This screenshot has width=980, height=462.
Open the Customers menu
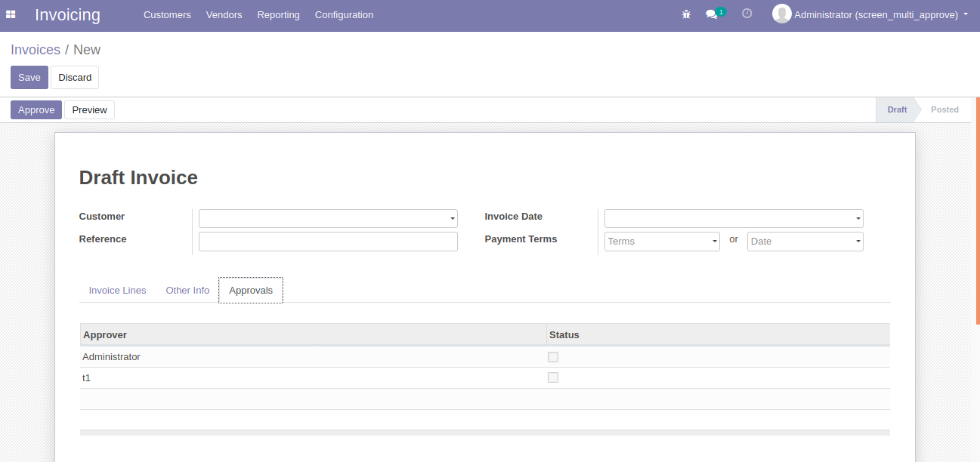pos(167,14)
